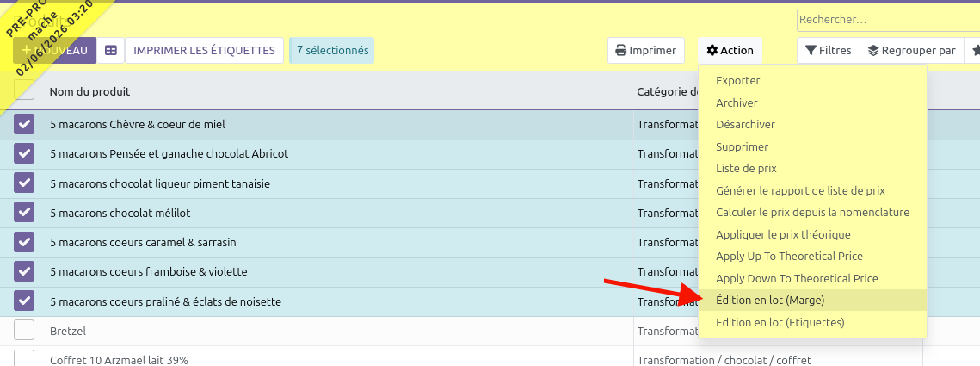Choose Supprimer from the Action menu
Image resolution: width=980 pixels, height=366 pixels.
pos(812,147)
